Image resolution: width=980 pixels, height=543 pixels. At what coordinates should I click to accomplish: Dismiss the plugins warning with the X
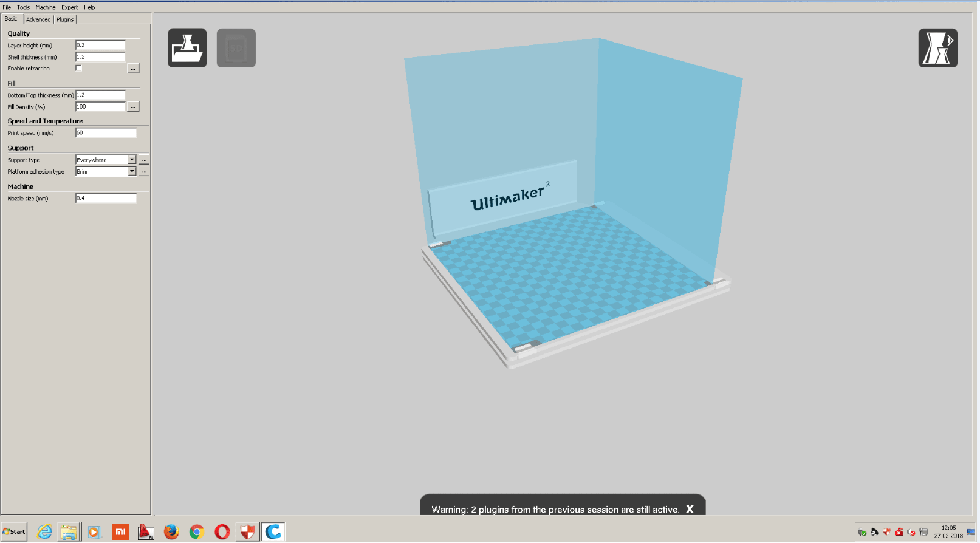point(690,509)
